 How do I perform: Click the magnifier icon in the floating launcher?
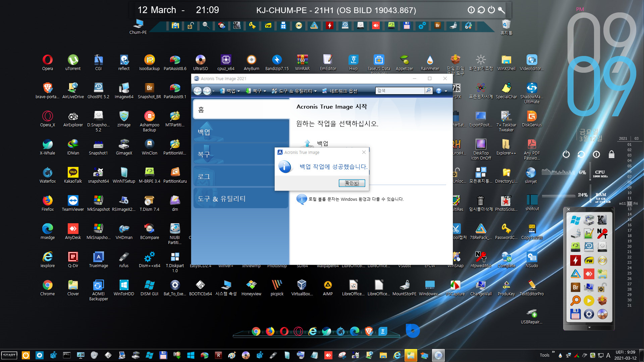(576, 301)
